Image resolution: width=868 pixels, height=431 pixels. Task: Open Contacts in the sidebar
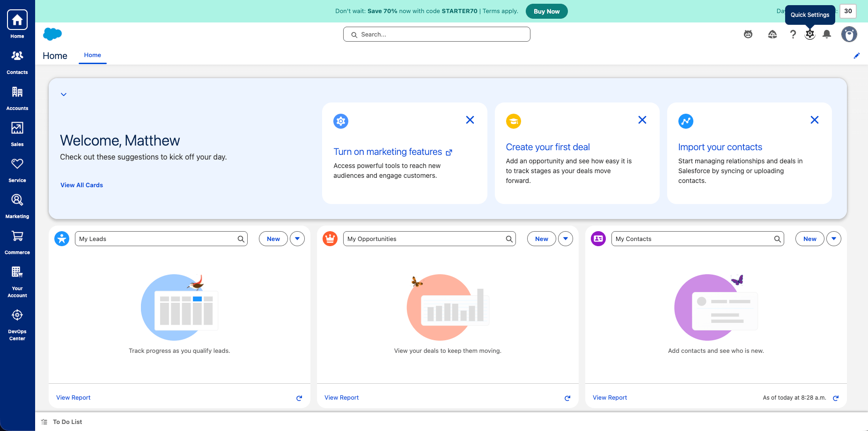[x=17, y=62]
